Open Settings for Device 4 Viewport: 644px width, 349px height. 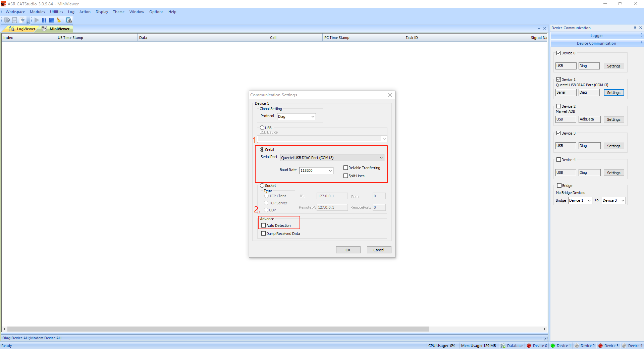[614, 173]
